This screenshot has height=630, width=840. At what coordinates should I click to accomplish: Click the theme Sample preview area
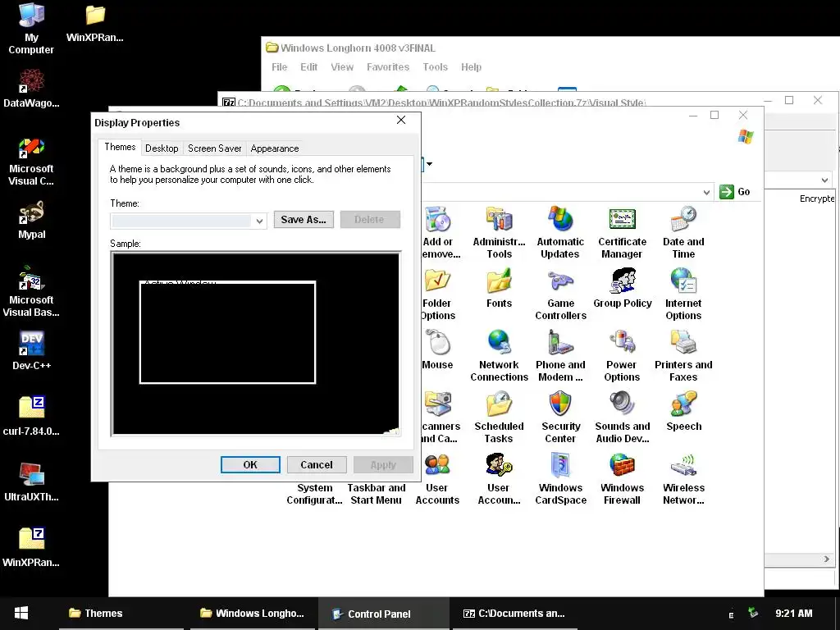(256, 344)
